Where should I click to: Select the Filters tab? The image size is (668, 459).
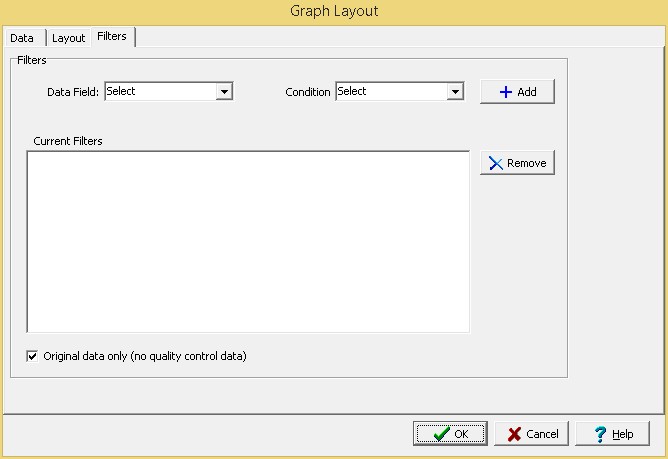click(112, 37)
